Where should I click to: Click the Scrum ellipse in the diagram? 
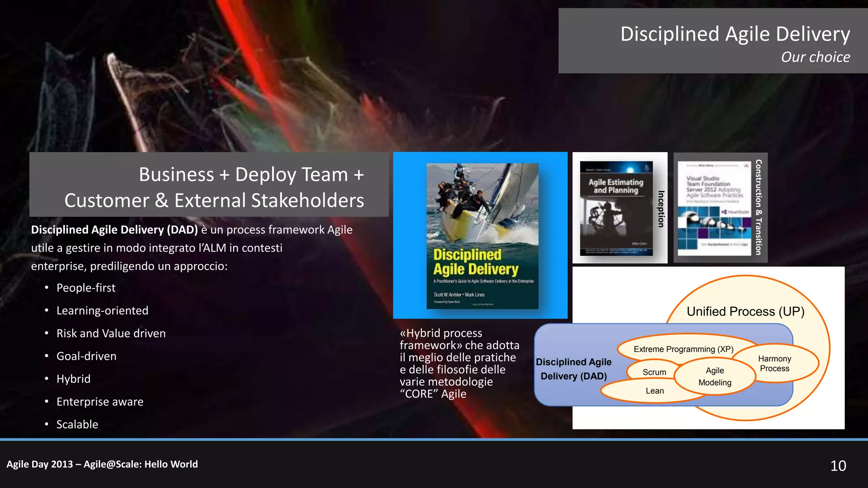[654, 372]
